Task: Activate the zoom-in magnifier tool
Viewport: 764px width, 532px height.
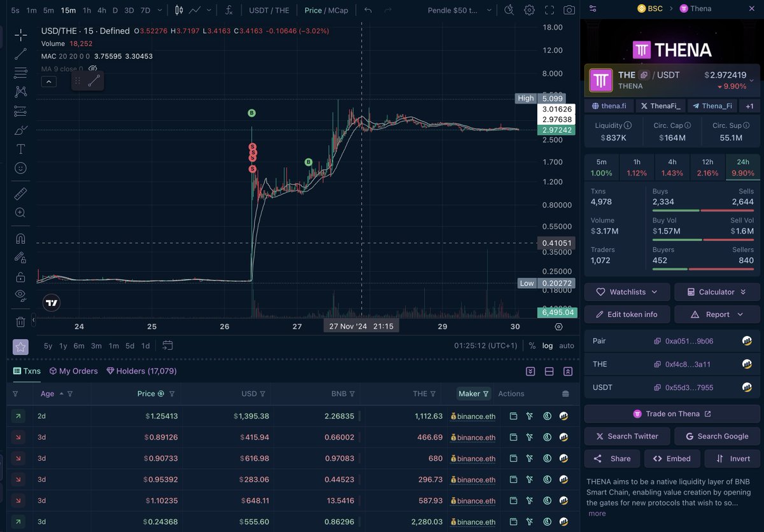Action: pos(20,213)
